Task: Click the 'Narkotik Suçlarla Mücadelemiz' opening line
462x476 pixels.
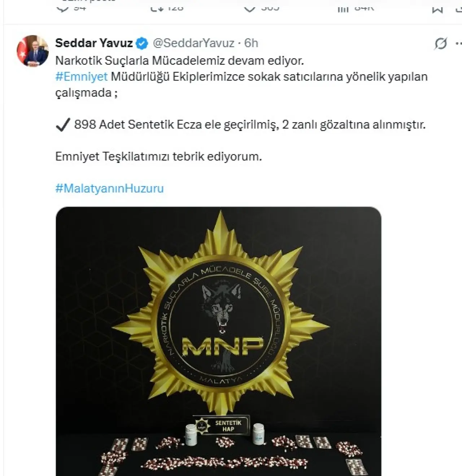Action: (179, 61)
